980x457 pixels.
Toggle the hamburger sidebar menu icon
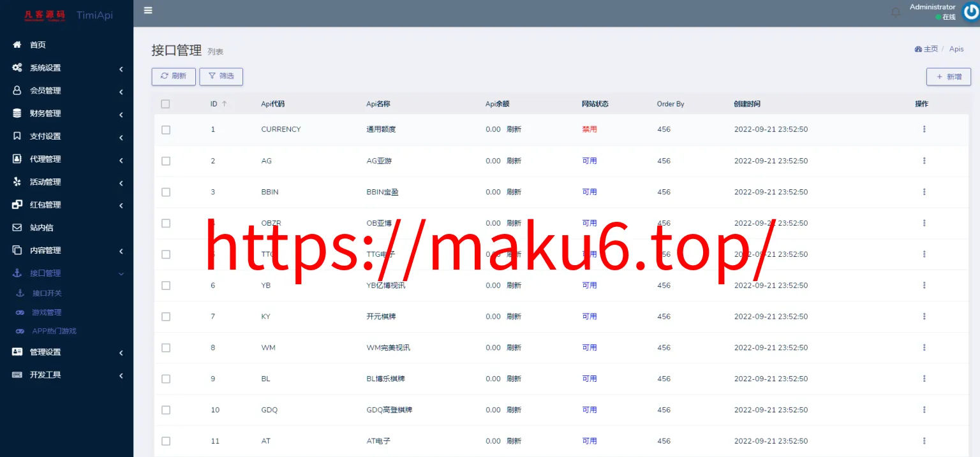coord(148,10)
